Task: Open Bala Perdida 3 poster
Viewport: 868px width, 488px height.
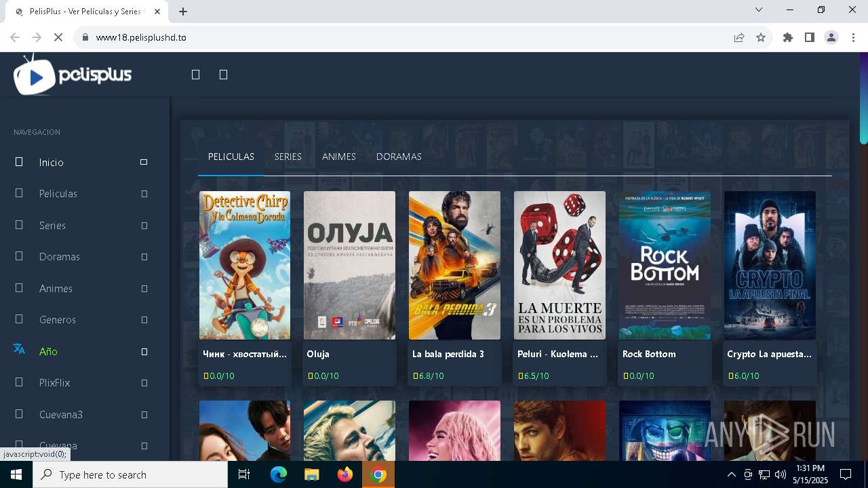Action: click(454, 265)
